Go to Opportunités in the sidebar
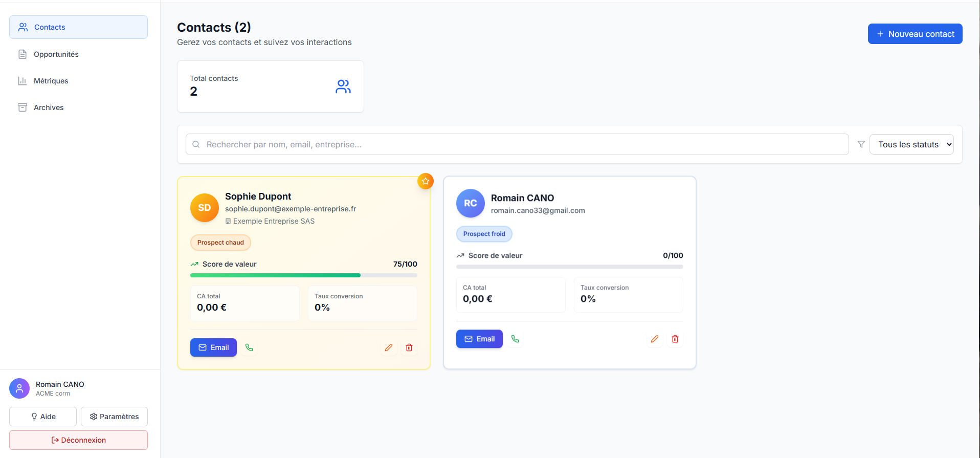 coord(56,54)
